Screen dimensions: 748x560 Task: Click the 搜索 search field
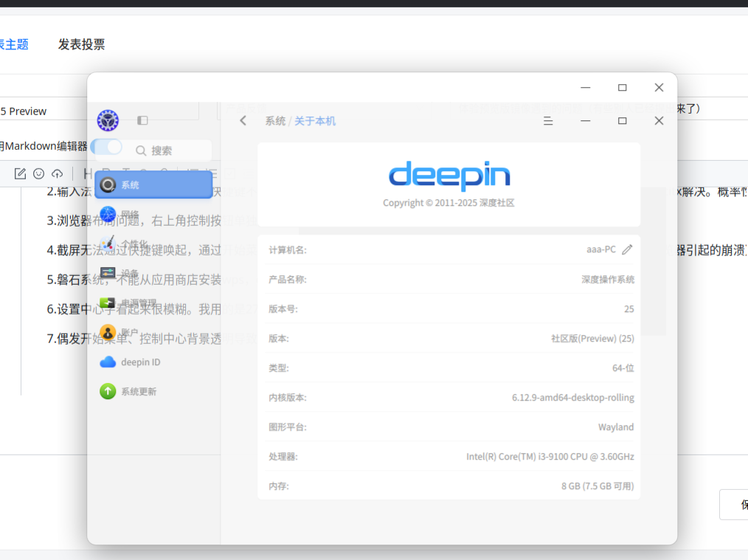click(153, 151)
